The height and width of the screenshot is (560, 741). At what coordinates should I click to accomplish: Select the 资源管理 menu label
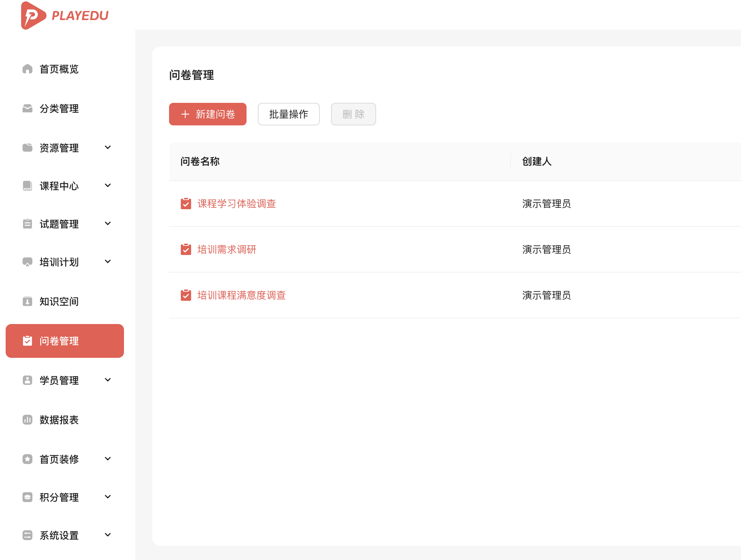pos(59,148)
